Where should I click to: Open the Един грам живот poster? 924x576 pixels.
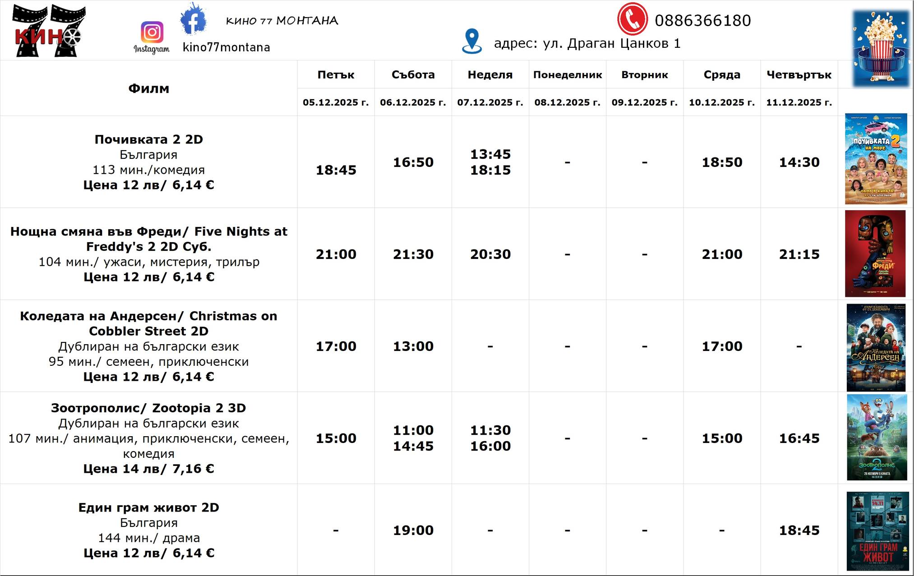click(877, 531)
